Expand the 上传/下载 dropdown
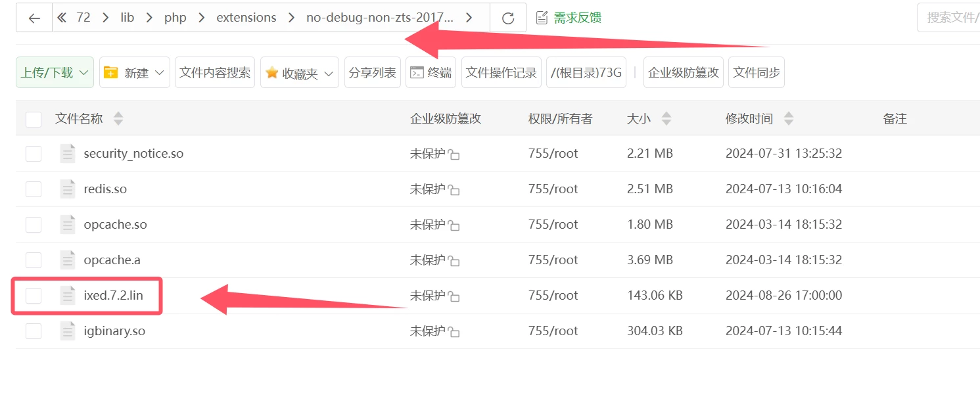Screen dimensions: 980x393 [55, 73]
